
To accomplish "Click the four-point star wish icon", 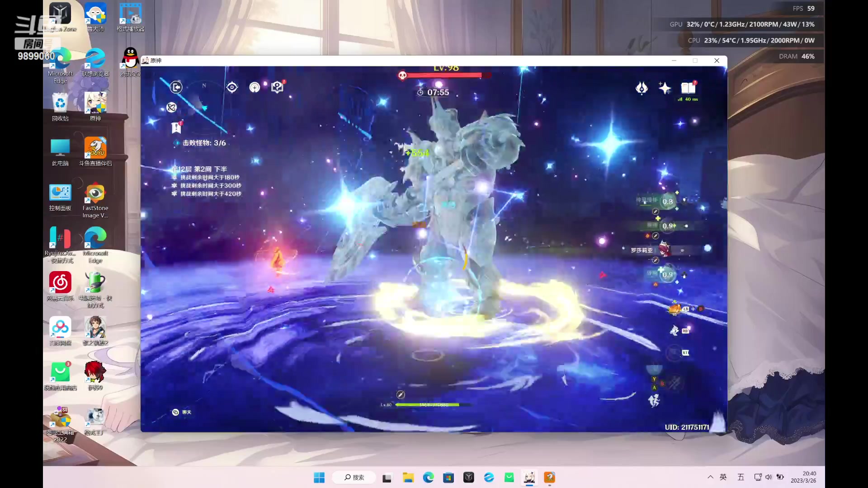I will point(665,88).
